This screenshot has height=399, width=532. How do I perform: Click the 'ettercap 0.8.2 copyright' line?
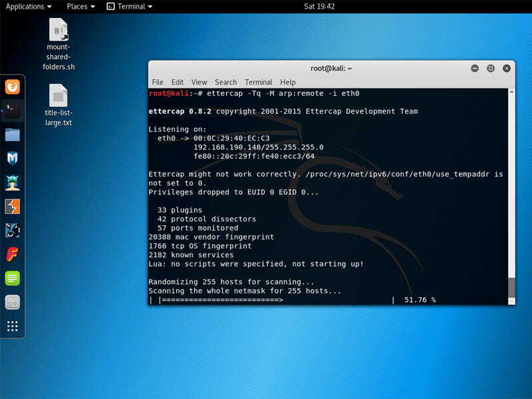(283, 111)
